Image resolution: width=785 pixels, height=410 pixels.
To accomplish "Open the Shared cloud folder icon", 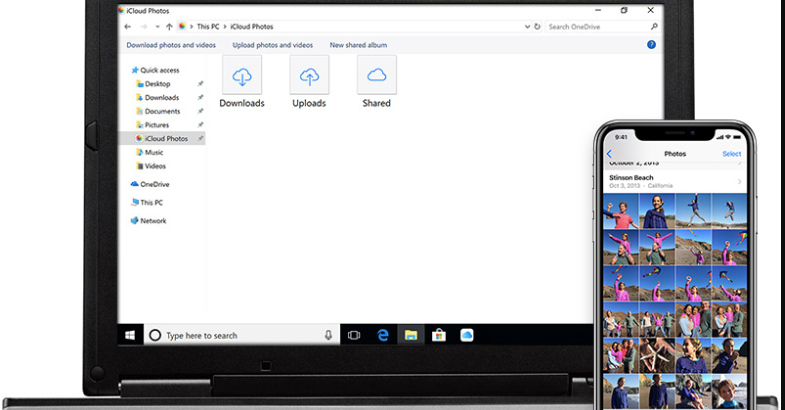I will click(x=376, y=75).
